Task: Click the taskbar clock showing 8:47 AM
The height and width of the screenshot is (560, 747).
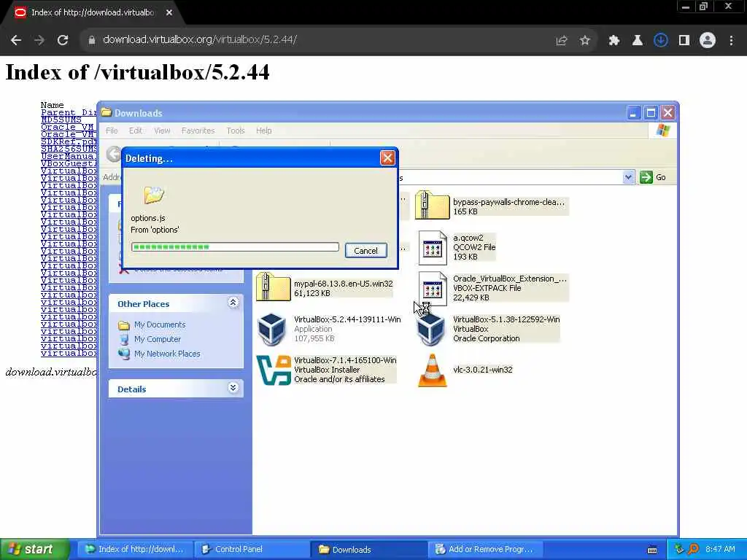Action: 720,549
